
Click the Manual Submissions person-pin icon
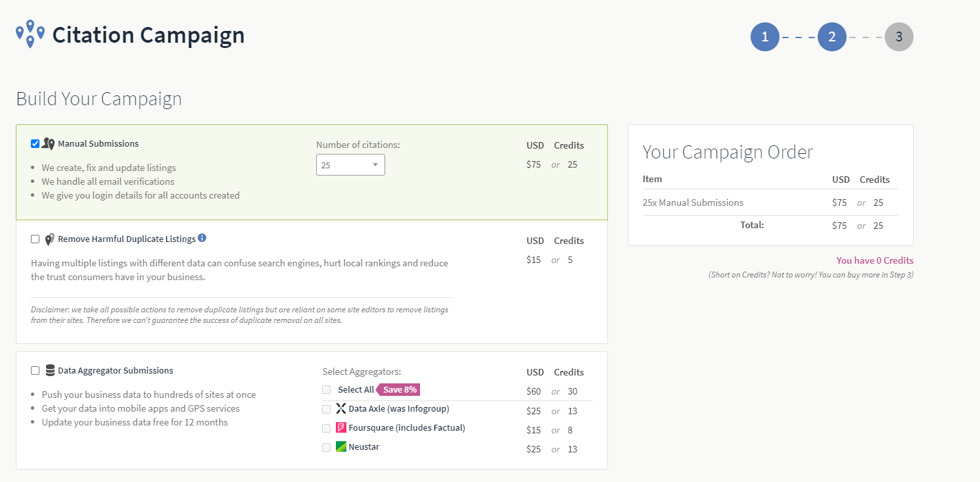49,144
